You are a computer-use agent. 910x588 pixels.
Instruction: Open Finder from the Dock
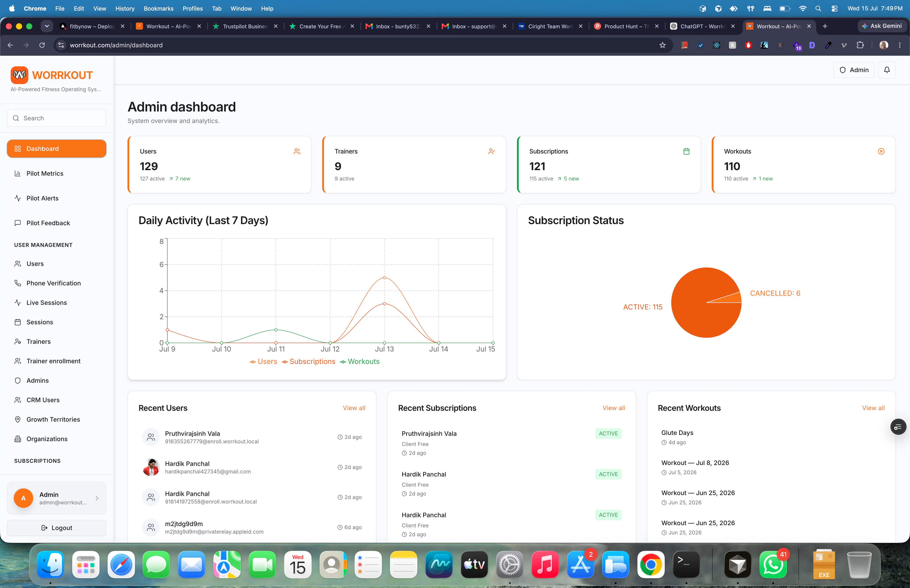pyautogui.click(x=50, y=564)
